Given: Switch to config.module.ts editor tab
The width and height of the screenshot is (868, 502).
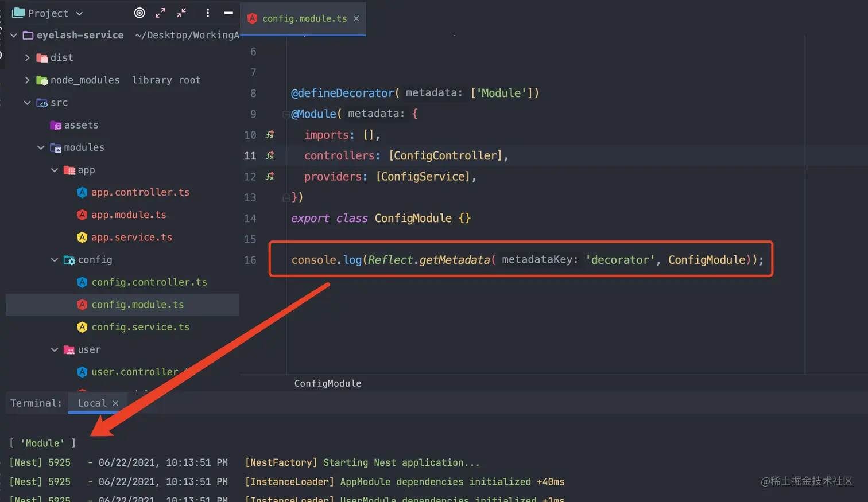Looking at the screenshot, I should 304,18.
